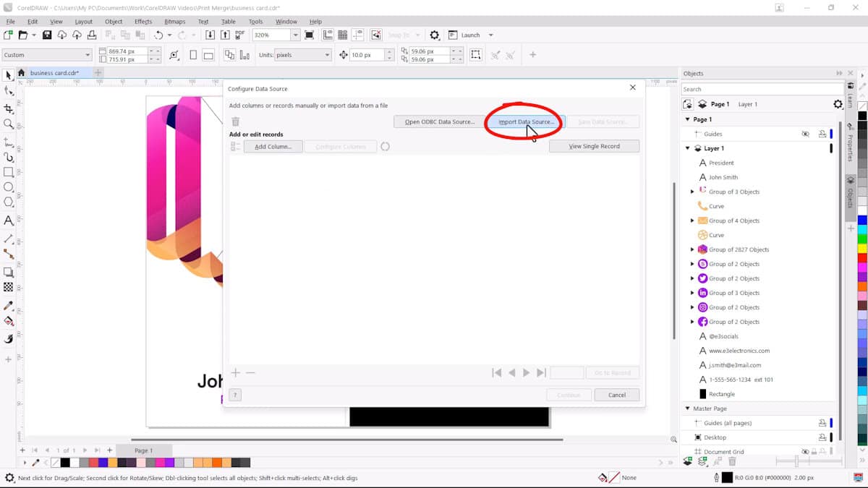Toggle visibility of the Guides layer
This screenshot has height=488, width=868.
tap(805, 134)
